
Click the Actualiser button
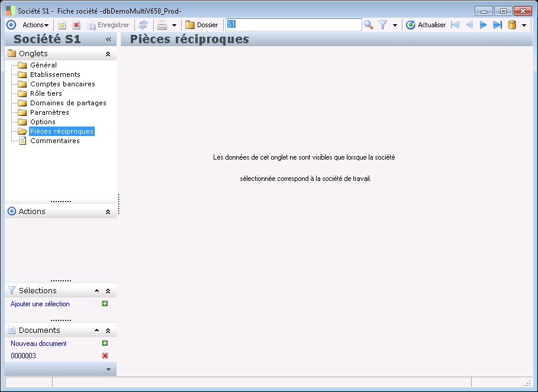pyautogui.click(x=426, y=25)
